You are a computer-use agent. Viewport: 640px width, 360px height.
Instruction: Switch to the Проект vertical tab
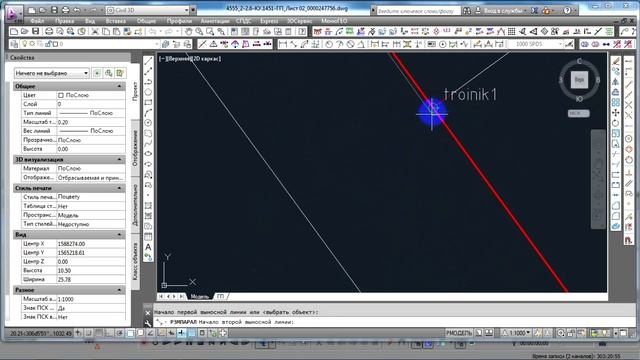click(135, 91)
